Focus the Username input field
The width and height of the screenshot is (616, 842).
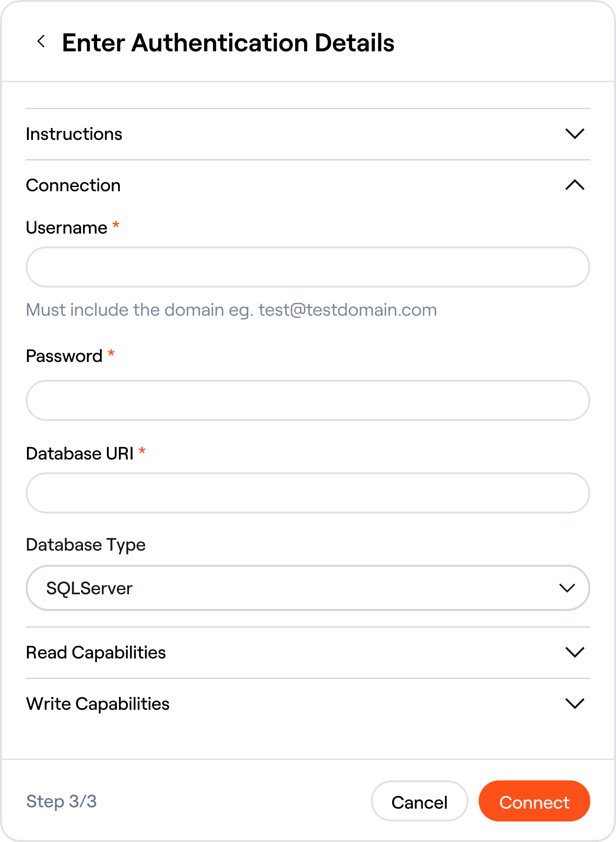click(308, 267)
